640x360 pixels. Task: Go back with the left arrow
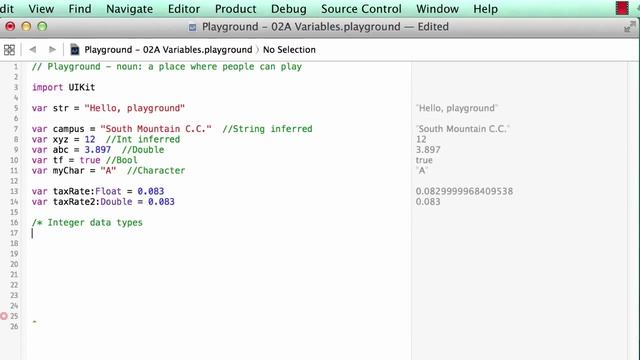(x=33, y=49)
